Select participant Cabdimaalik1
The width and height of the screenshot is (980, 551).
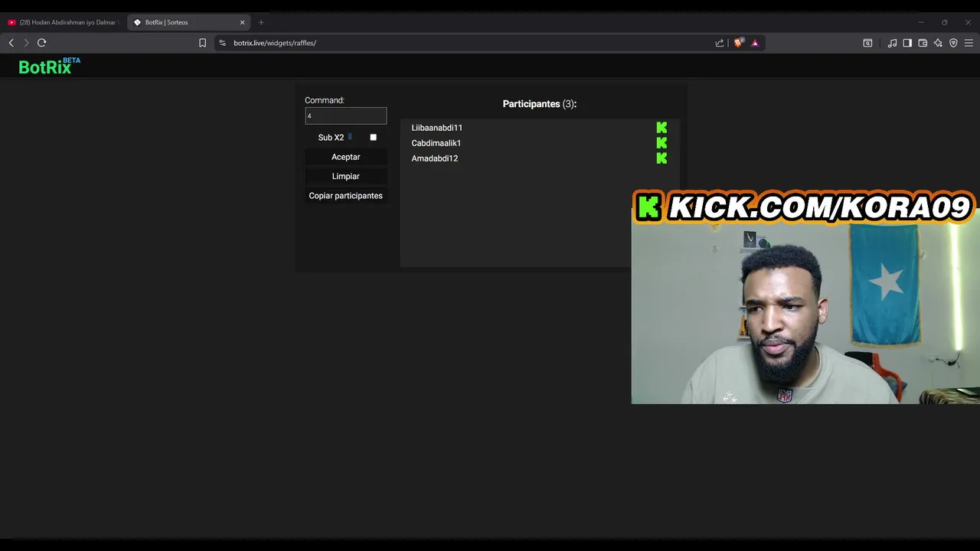(436, 143)
